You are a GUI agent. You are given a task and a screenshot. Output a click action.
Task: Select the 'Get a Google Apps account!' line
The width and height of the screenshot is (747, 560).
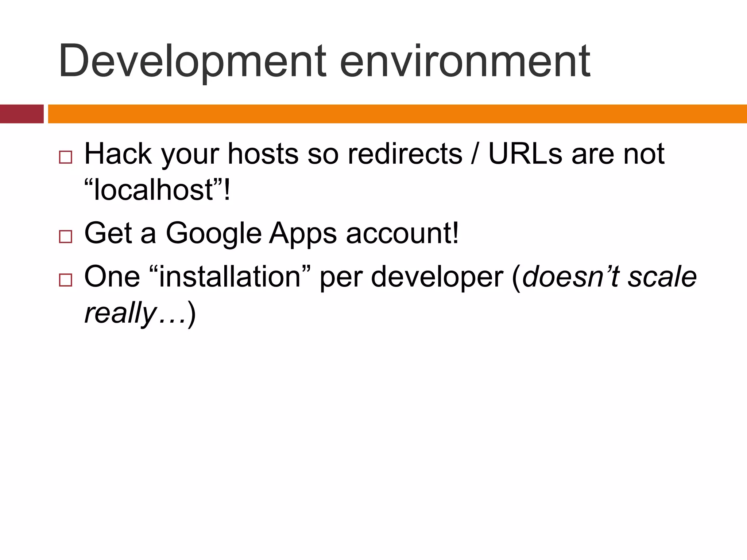[271, 234]
